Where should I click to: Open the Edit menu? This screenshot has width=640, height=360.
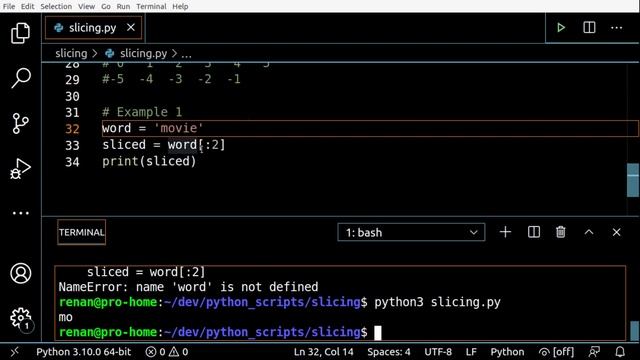coord(28,7)
